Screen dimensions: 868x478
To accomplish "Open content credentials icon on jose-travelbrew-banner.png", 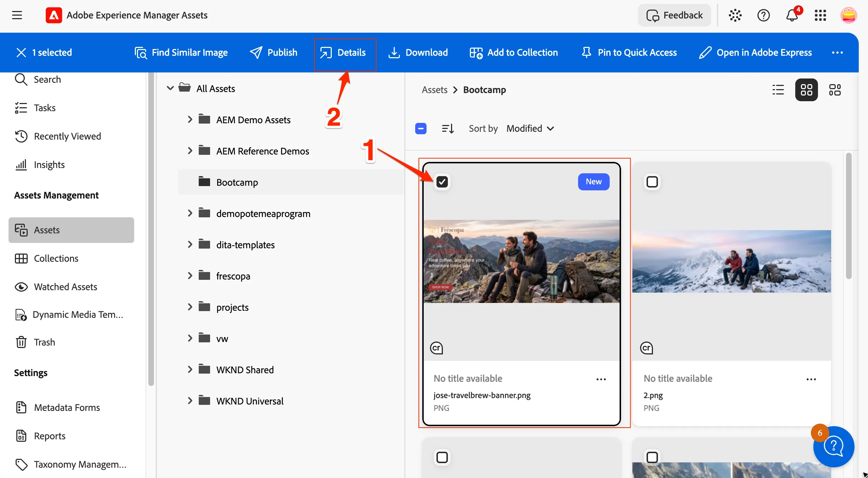I will pos(436,348).
